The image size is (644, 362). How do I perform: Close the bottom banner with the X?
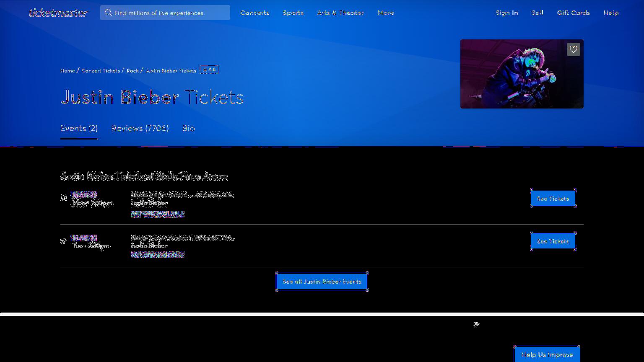coord(476,325)
